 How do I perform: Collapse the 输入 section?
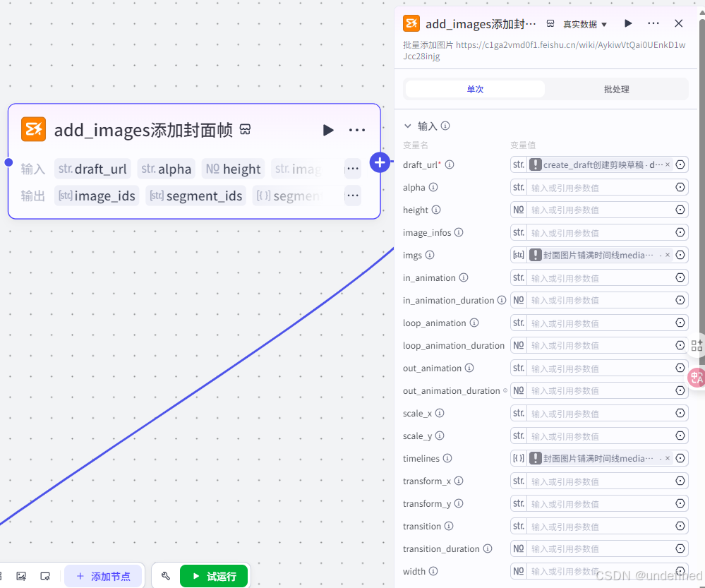point(407,126)
